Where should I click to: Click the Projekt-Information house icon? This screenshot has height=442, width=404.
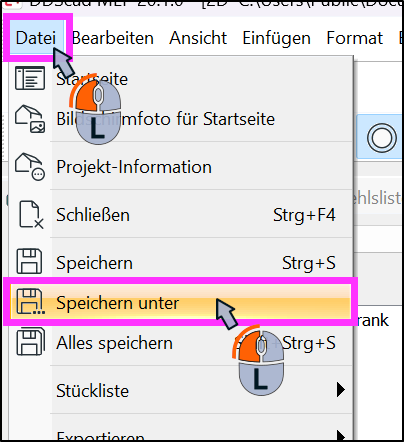click(x=30, y=166)
